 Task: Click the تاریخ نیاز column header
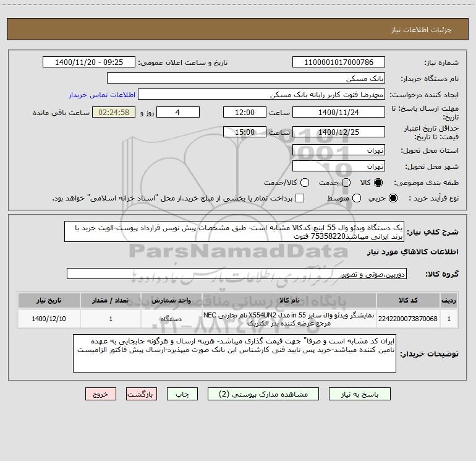[49, 301]
